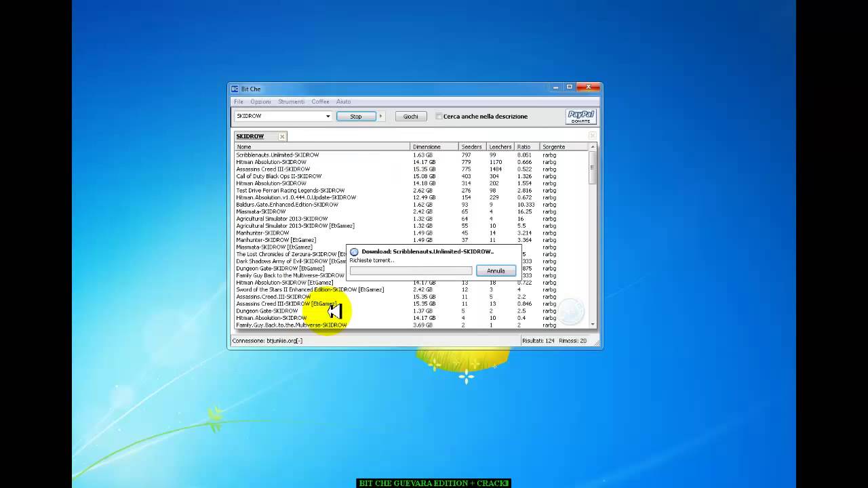Viewport: 868px width, 488px height.
Task: Select the Assassins Creed III-SKIDROW [EtGamez] row
Action: click(412, 304)
